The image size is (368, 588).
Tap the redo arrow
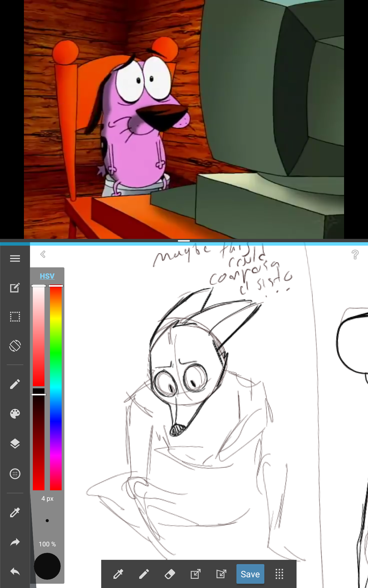tap(15, 542)
